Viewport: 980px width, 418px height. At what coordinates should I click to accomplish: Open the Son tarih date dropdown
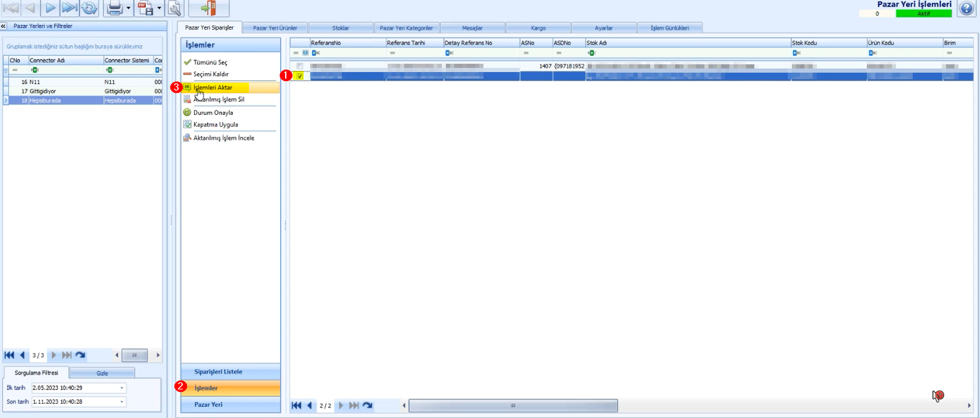tap(122, 402)
